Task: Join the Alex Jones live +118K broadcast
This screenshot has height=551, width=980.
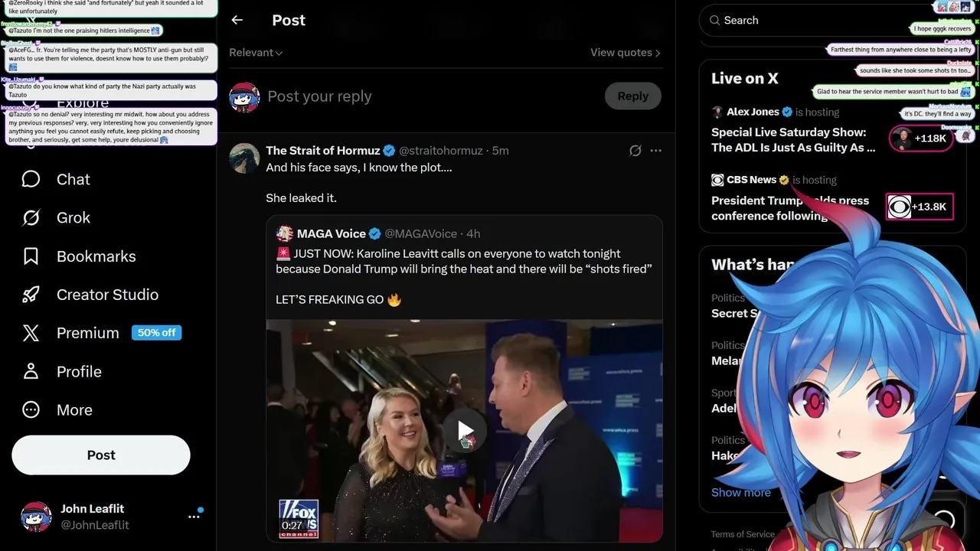Action: 921,139
